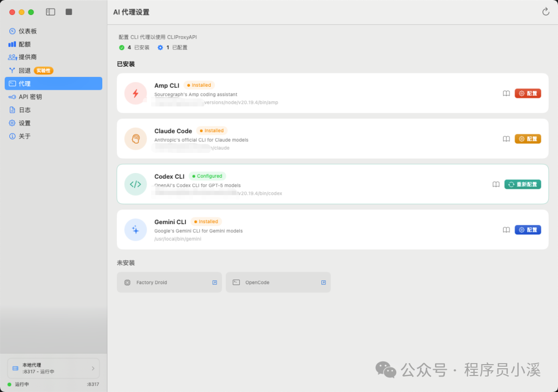Open the Claude Code documentation book icon
The image size is (558, 392).
click(x=506, y=139)
